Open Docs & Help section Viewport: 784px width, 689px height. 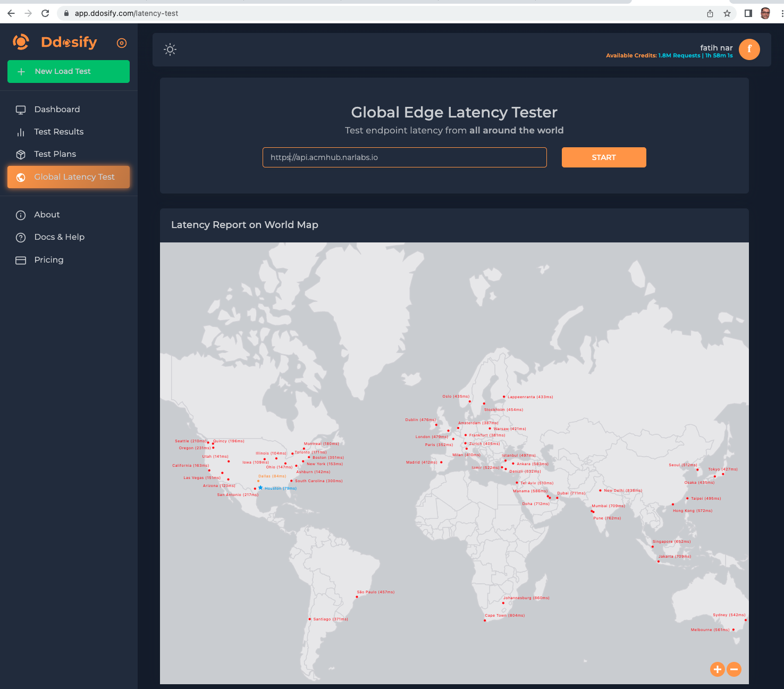[x=59, y=237]
